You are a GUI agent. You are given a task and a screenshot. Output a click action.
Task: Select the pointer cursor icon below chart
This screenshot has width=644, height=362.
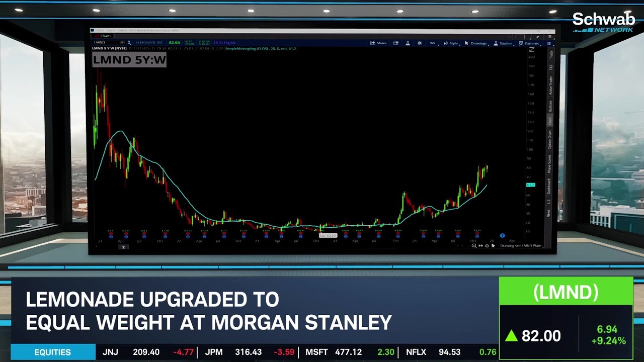pyautogui.click(x=493, y=246)
